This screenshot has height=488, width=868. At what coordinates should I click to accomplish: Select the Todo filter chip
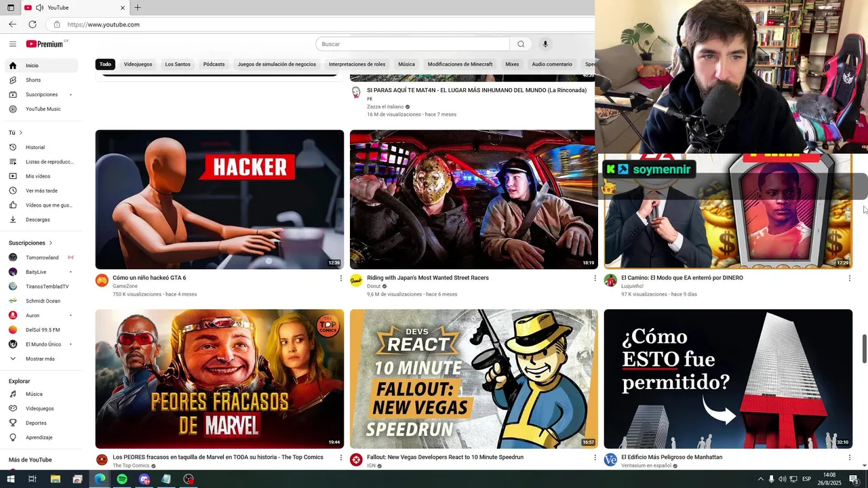click(105, 64)
